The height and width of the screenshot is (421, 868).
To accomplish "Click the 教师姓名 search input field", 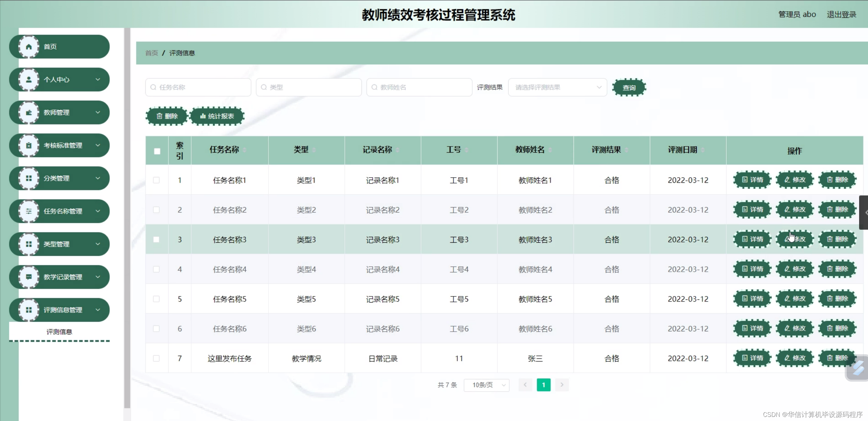I will (x=420, y=87).
